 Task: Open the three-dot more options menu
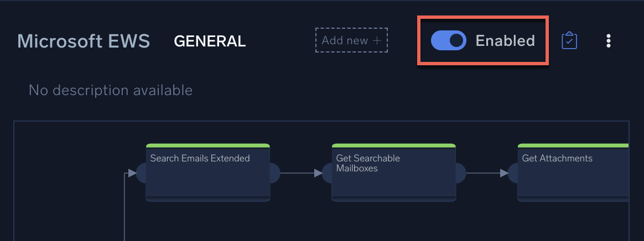click(x=609, y=40)
